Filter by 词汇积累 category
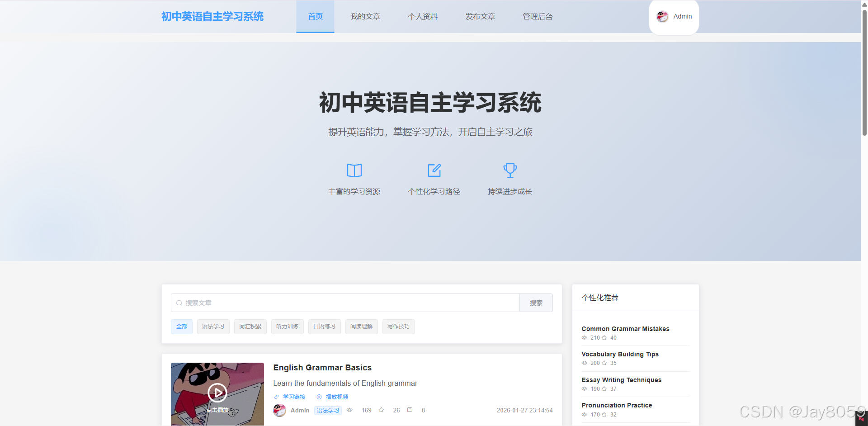 click(250, 327)
